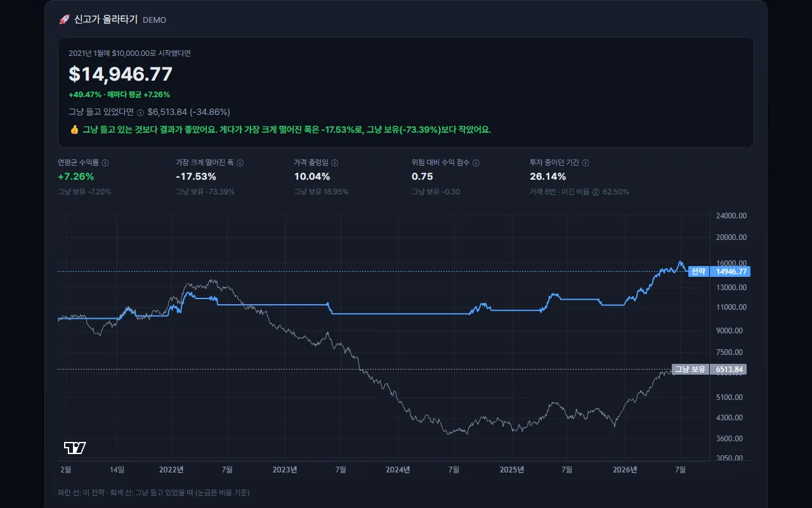Open the TradingView logo on the chart
Image resolution: width=812 pixels, height=508 pixels.
(x=75, y=448)
